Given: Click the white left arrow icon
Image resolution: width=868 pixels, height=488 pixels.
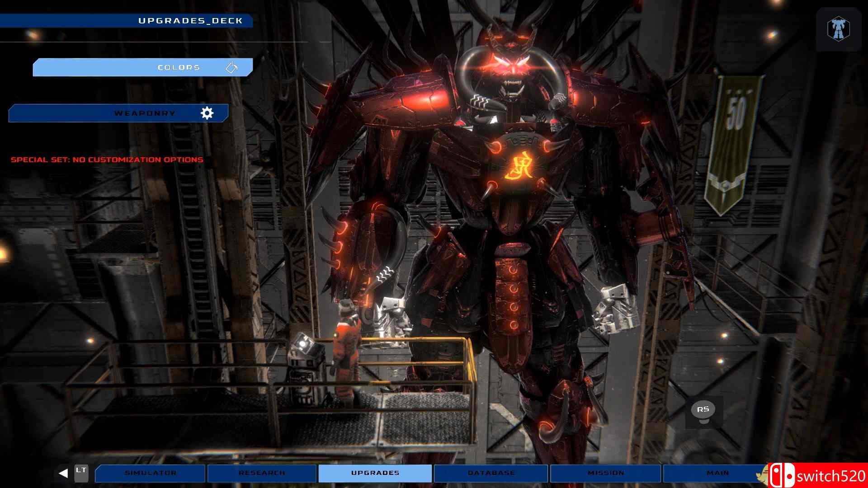Looking at the screenshot, I should [63, 473].
